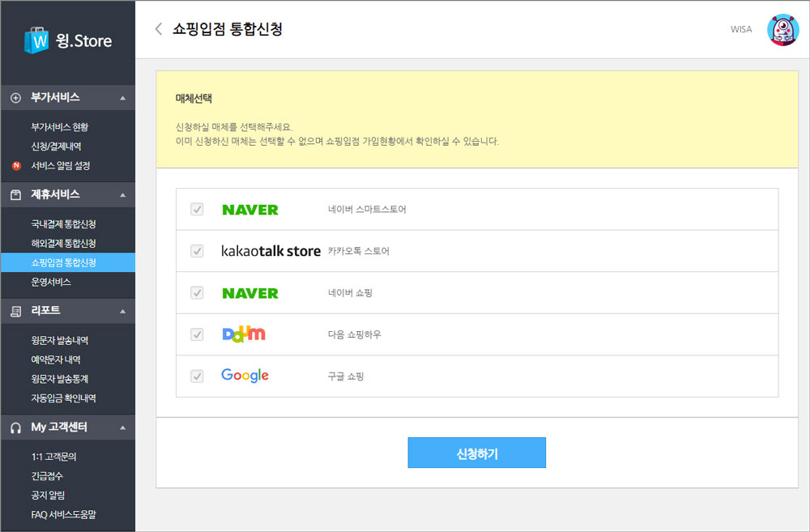Toggle the 다음 쇼핑하우 checkbox

[x=197, y=334]
